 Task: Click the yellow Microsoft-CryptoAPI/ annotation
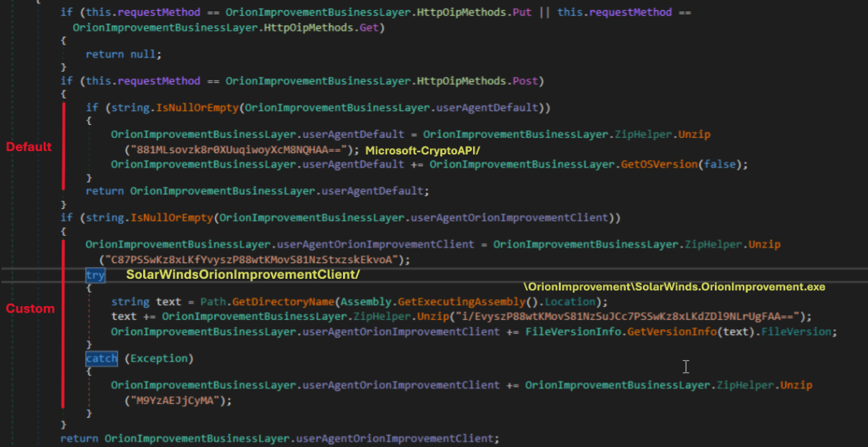pos(422,150)
